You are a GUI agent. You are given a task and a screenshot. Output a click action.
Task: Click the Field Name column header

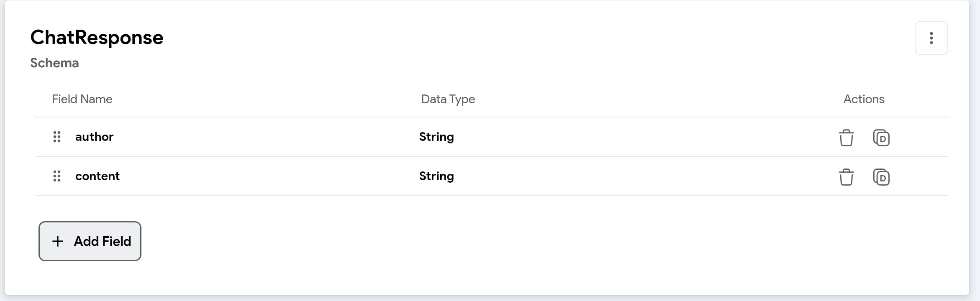pos(82,99)
